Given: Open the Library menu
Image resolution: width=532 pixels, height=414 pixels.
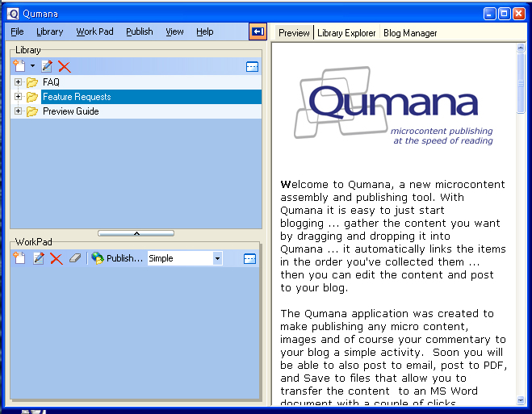Looking at the screenshot, I should click(x=49, y=31).
